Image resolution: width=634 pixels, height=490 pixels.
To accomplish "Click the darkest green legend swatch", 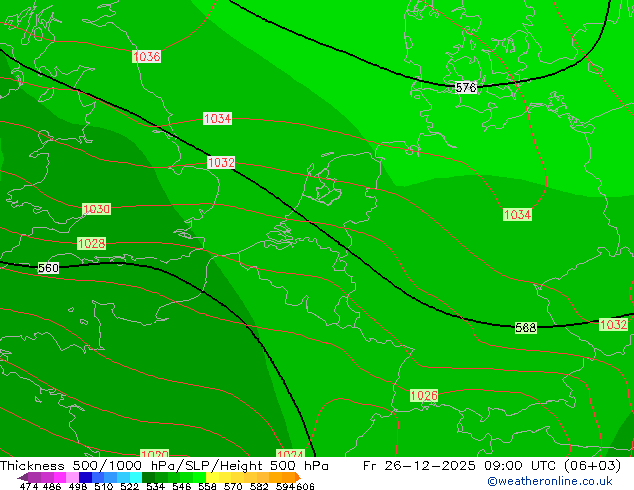I will [148, 477].
